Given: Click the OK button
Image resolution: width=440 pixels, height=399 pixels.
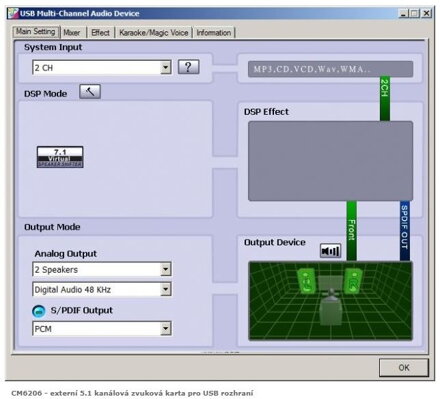Looking at the screenshot, I should coord(404,367).
